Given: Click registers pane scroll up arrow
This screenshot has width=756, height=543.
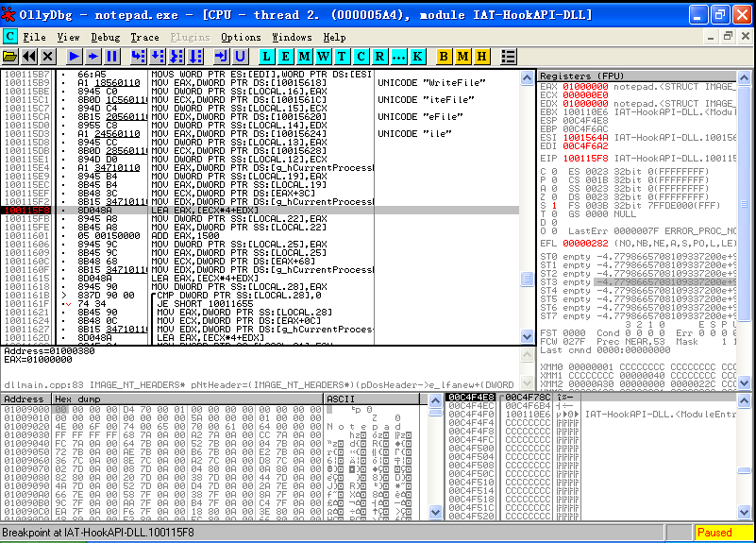Looking at the screenshot, I should coord(745,77).
